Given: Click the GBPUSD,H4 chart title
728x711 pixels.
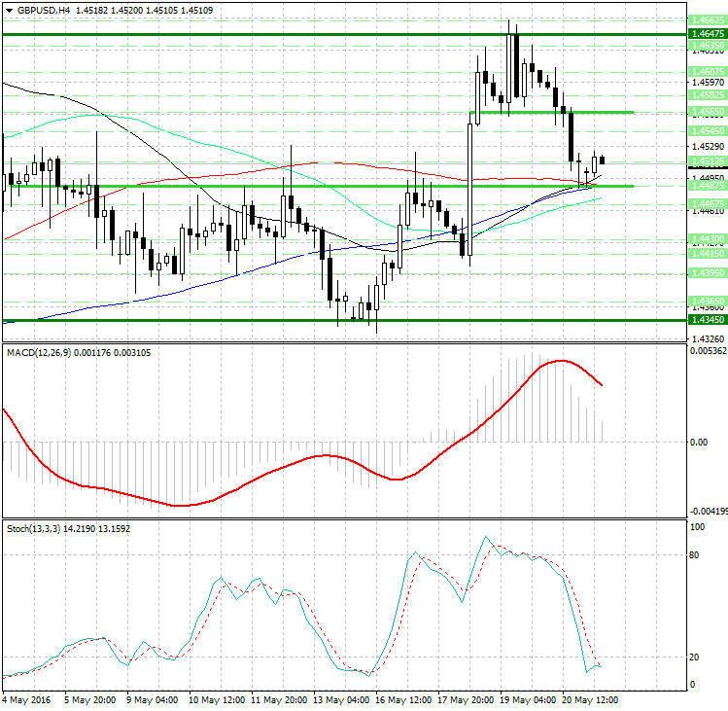Looking at the screenshot, I should pyautogui.click(x=44, y=10).
